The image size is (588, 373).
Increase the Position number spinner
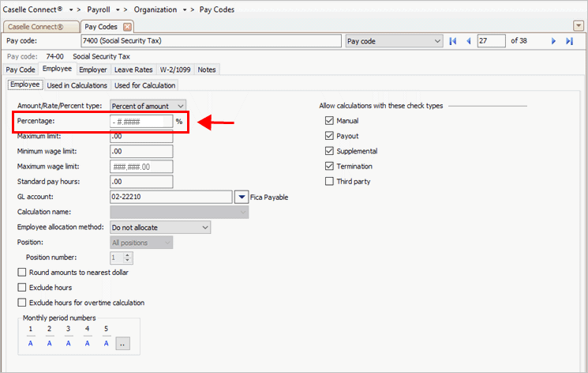coord(128,255)
